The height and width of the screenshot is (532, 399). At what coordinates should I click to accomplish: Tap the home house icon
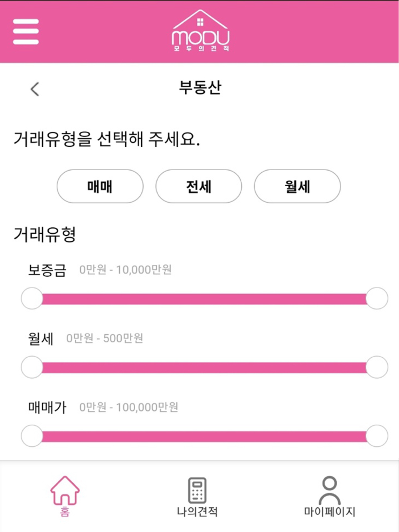[x=65, y=490]
